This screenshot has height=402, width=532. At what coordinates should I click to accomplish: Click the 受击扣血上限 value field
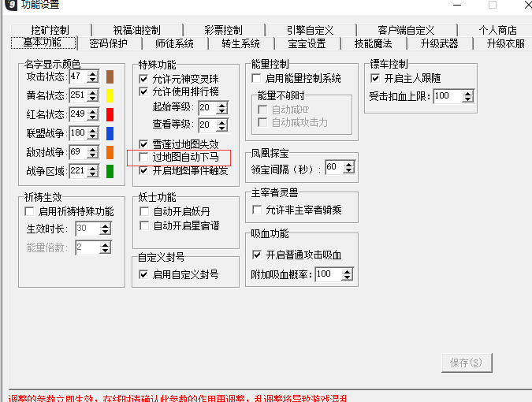[448, 96]
